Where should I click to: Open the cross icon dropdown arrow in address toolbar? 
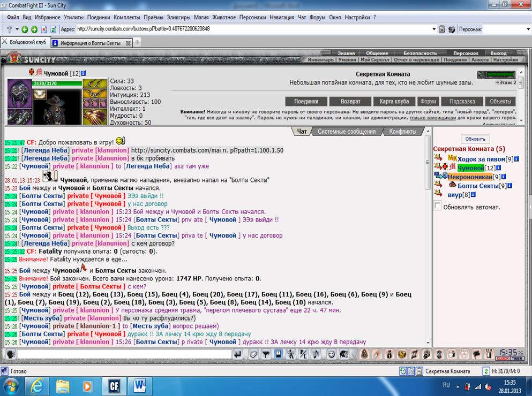(x=17, y=29)
